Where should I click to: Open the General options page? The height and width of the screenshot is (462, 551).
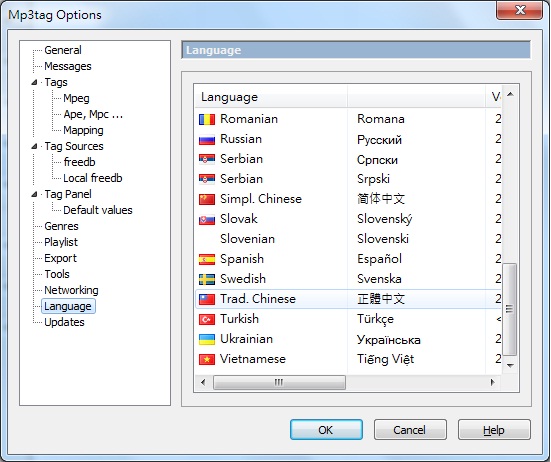coord(63,50)
